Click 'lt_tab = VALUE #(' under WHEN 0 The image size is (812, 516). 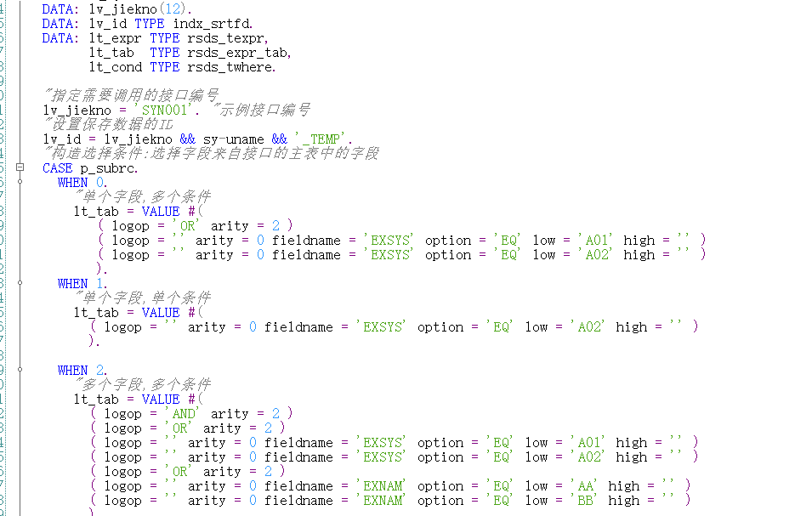click(139, 212)
